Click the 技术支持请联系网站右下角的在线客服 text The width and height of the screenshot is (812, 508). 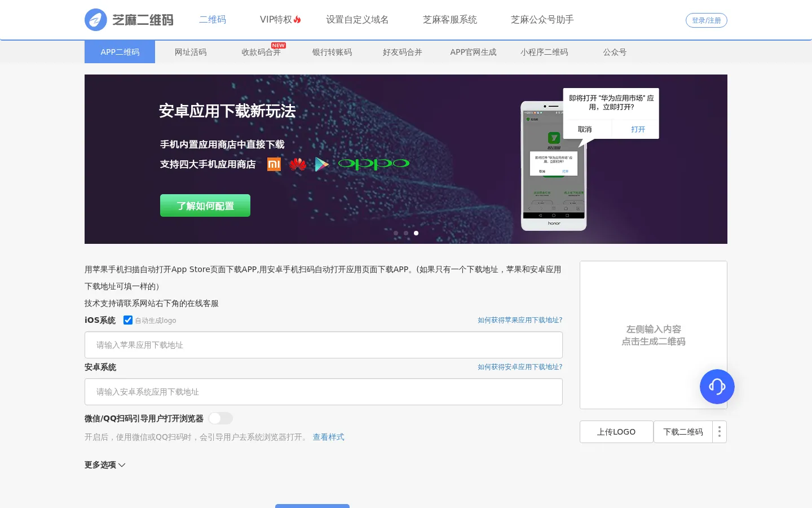pos(152,303)
